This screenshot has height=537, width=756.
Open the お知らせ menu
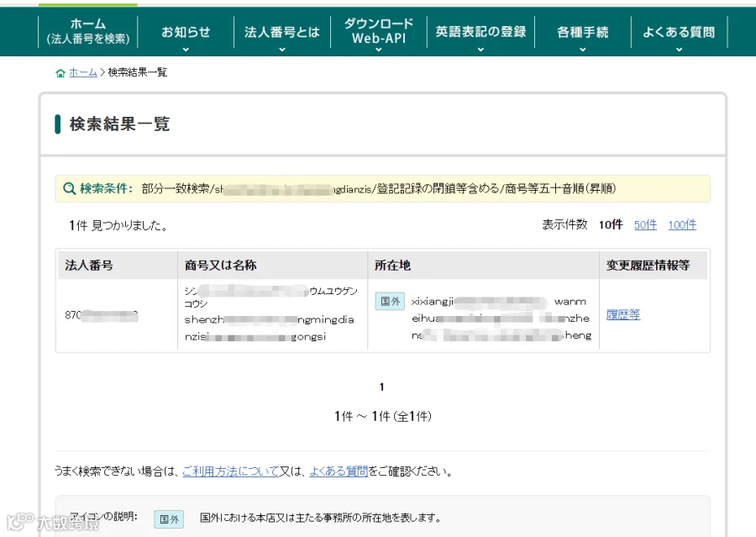pos(186,32)
